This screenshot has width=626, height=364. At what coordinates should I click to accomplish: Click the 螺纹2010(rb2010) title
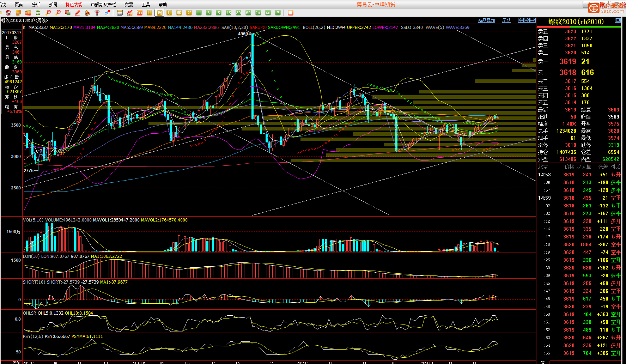[576, 22]
